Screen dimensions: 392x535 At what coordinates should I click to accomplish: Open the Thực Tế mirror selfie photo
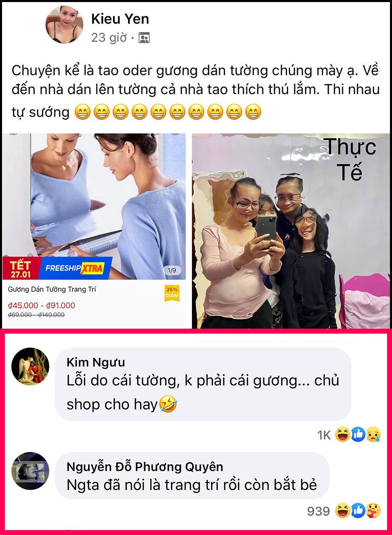coord(291,230)
